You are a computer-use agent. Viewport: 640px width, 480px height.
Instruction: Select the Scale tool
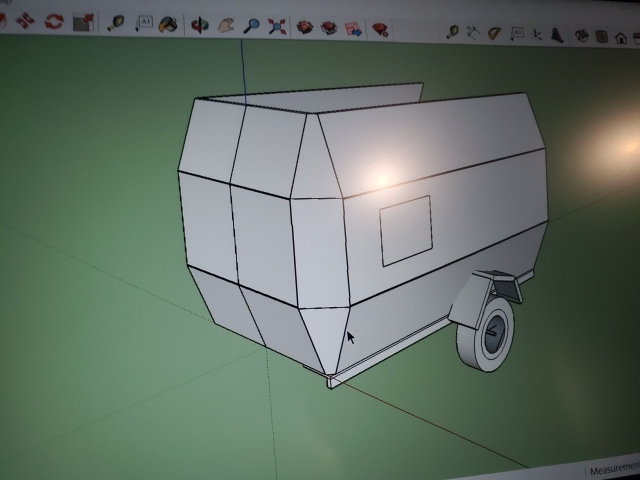[83, 22]
